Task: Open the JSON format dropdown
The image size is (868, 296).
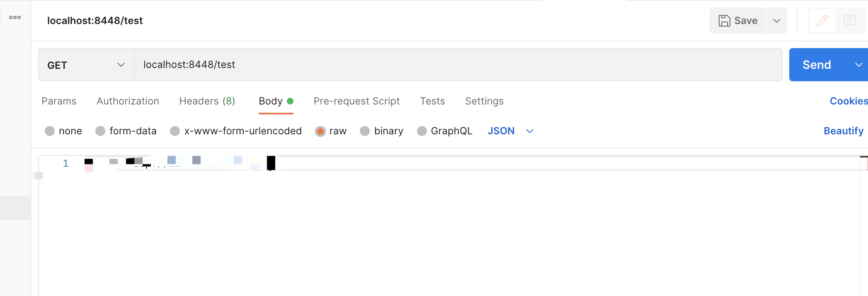Action: (x=510, y=131)
